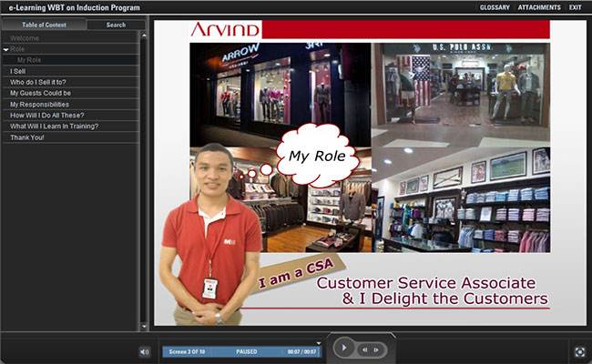Image resolution: width=592 pixels, height=364 pixels.
Task: Click the Arvind logo on the slide
Action: [225, 29]
